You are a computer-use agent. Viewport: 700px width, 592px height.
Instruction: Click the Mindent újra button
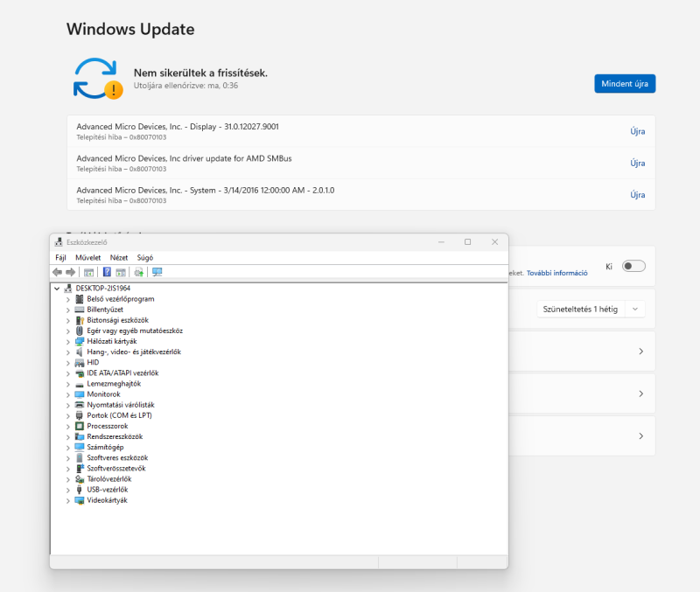(625, 83)
